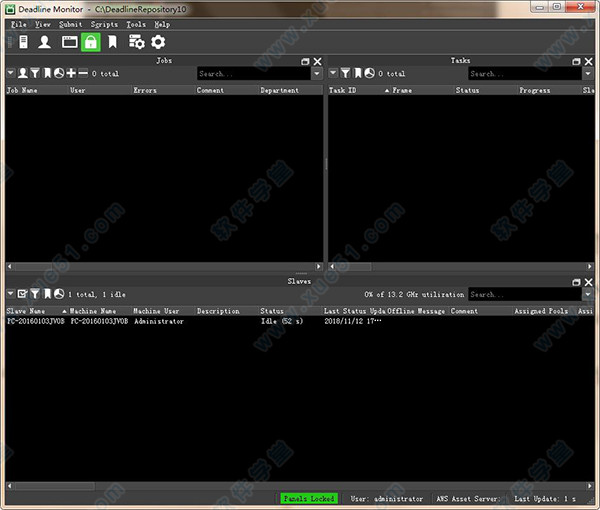The width and height of the screenshot is (600, 510).
Task: Open the Jobs search dropdown arrow
Action: [x=317, y=73]
